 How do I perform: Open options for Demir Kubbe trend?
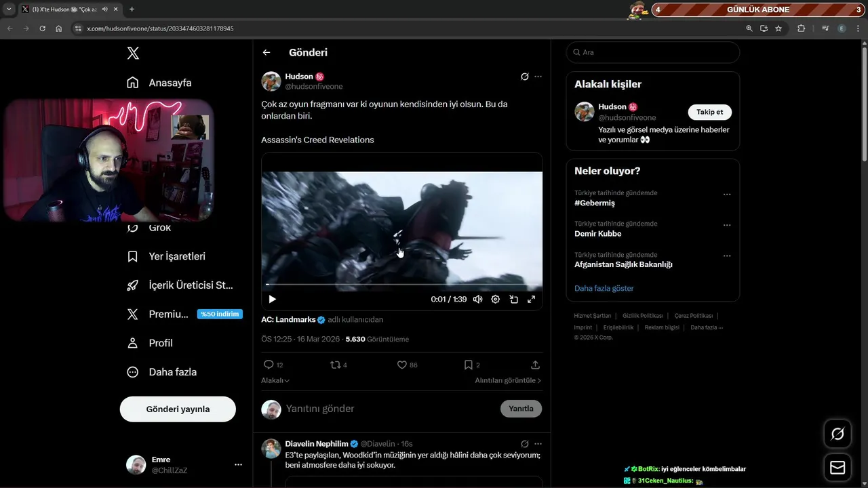727,225
